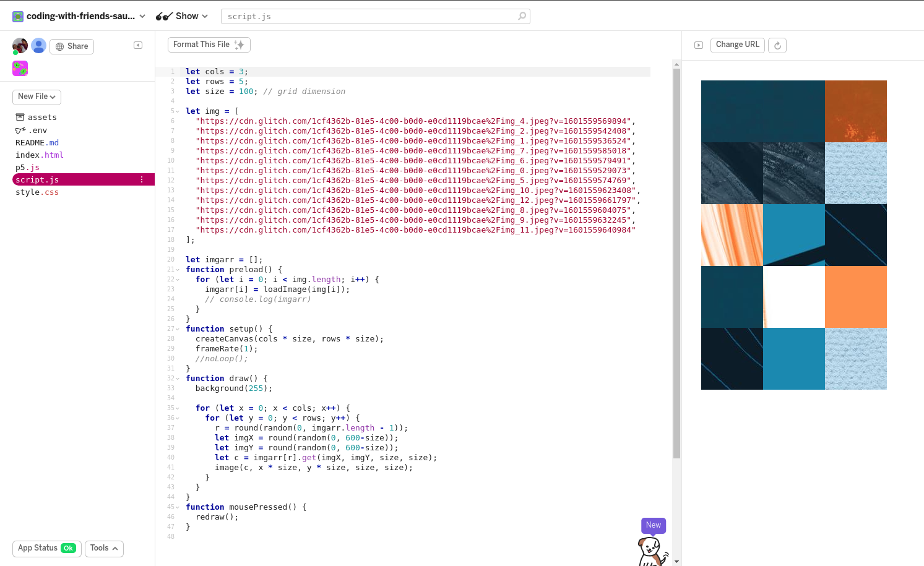Collapse setup function fold at line 27
Image resolution: width=924 pixels, height=566 pixels.
pyautogui.click(x=178, y=329)
